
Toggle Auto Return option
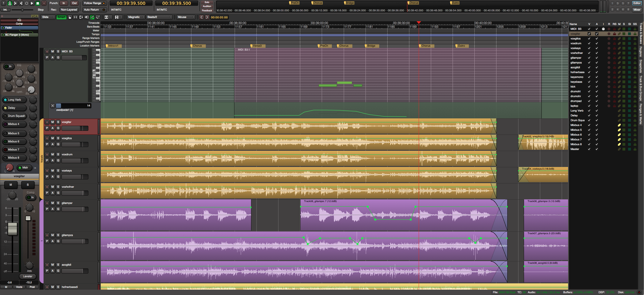(94, 10)
